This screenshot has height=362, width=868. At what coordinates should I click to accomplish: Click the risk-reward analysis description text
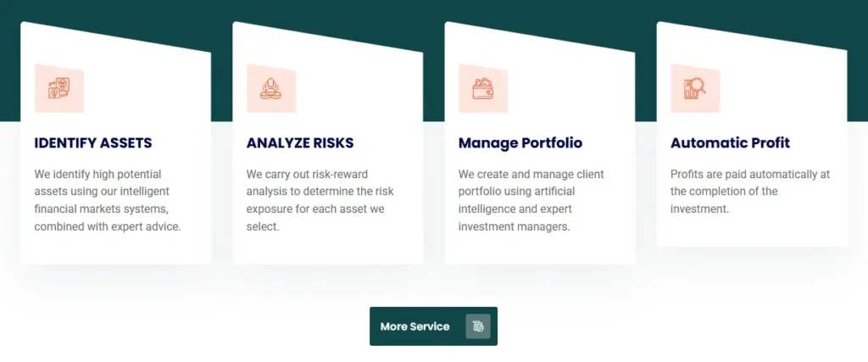tap(320, 200)
